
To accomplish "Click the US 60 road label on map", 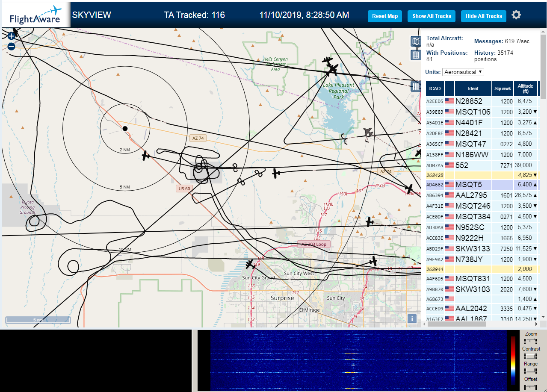I will (x=183, y=189).
